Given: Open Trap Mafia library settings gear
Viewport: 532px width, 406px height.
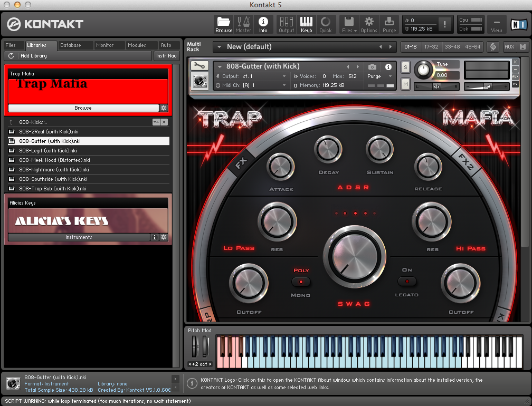Looking at the screenshot, I should coord(164,108).
